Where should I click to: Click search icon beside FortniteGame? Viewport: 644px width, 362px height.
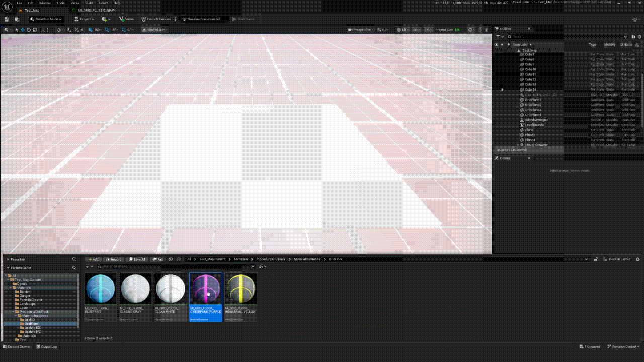point(74,268)
